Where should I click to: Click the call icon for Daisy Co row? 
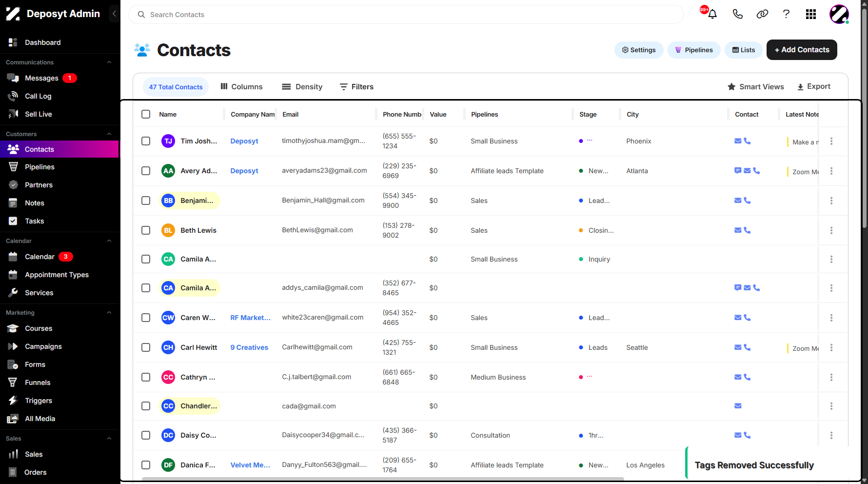click(x=747, y=435)
